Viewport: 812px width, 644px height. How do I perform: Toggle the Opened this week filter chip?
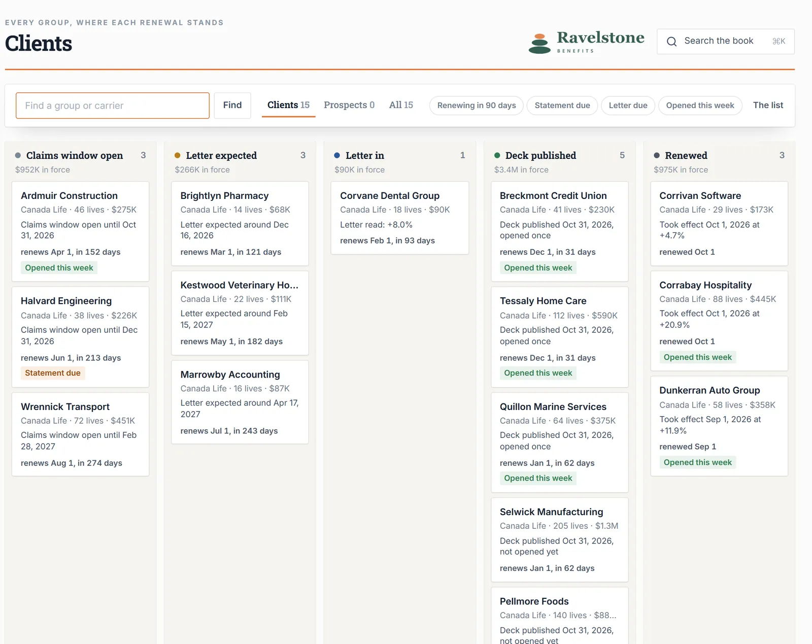pyautogui.click(x=700, y=106)
